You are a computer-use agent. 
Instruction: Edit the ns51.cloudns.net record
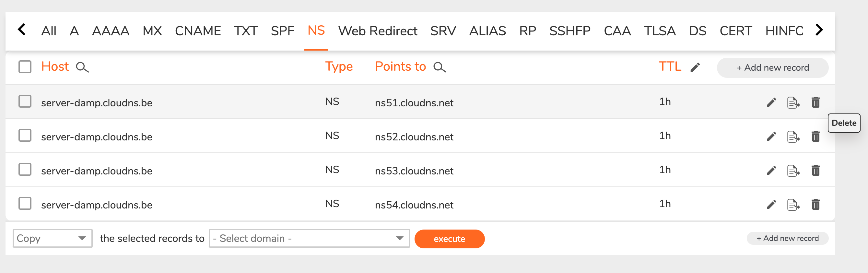click(x=771, y=102)
